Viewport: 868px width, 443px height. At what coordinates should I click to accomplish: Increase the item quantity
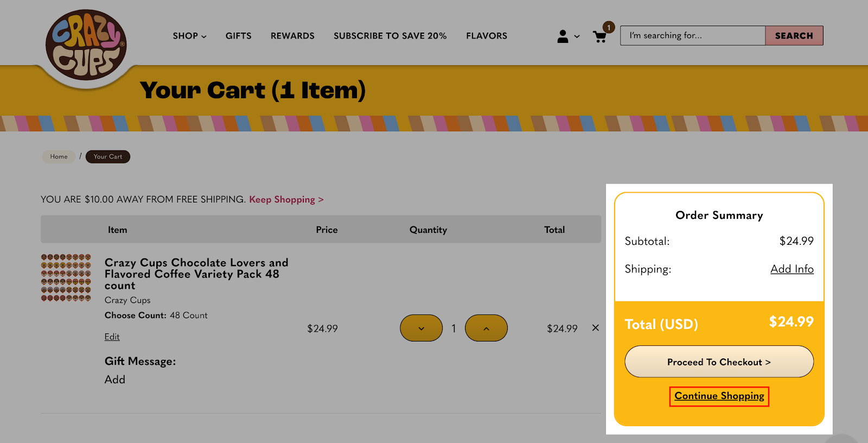(486, 328)
